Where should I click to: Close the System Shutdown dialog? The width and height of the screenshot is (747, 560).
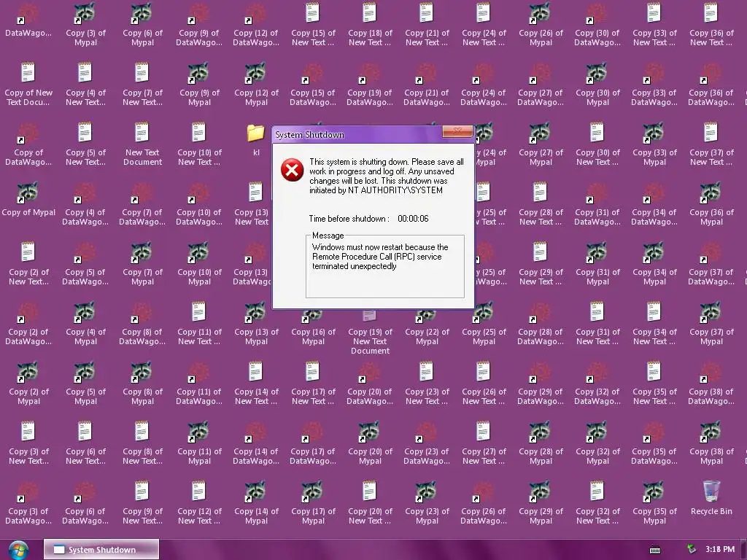[457, 131]
